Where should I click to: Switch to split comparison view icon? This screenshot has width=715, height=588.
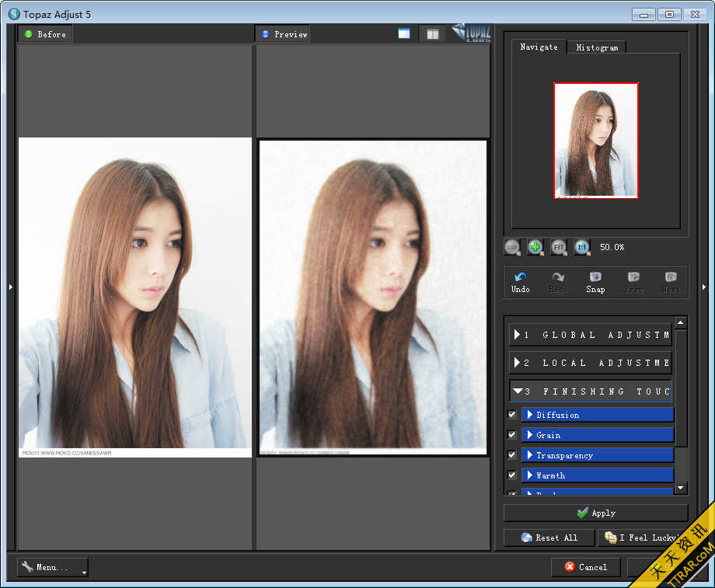(x=432, y=33)
